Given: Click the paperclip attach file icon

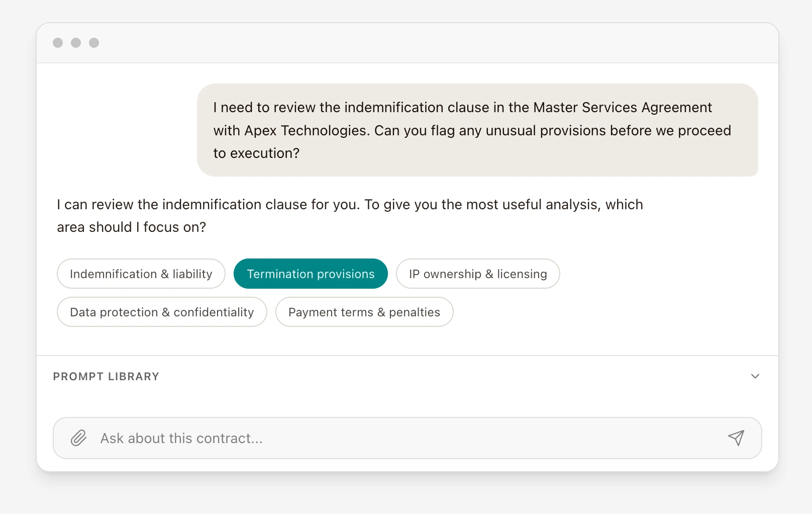Looking at the screenshot, I should pyautogui.click(x=78, y=438).
